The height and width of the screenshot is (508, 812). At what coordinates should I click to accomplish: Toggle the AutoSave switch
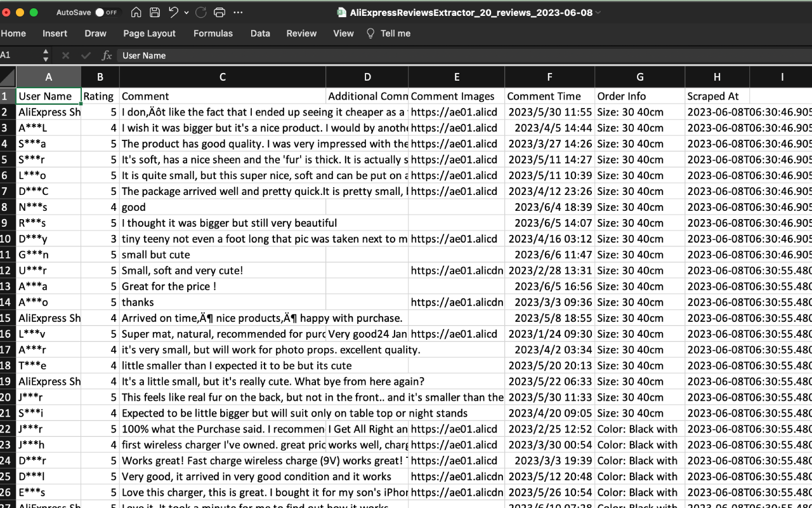tap(107, 12)
